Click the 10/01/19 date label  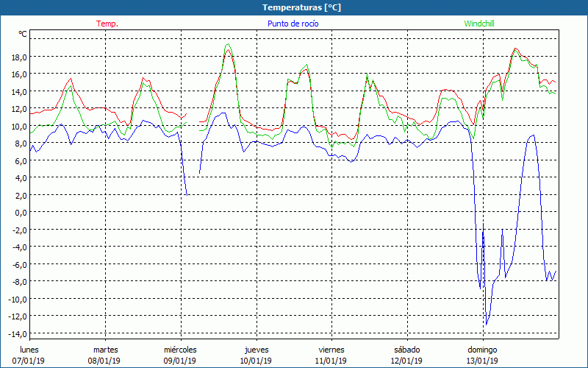click(x=256, y=361)
